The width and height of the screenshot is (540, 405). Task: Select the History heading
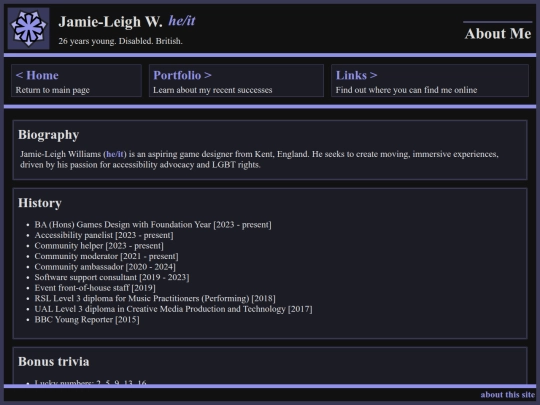click(x=40, y=203)
